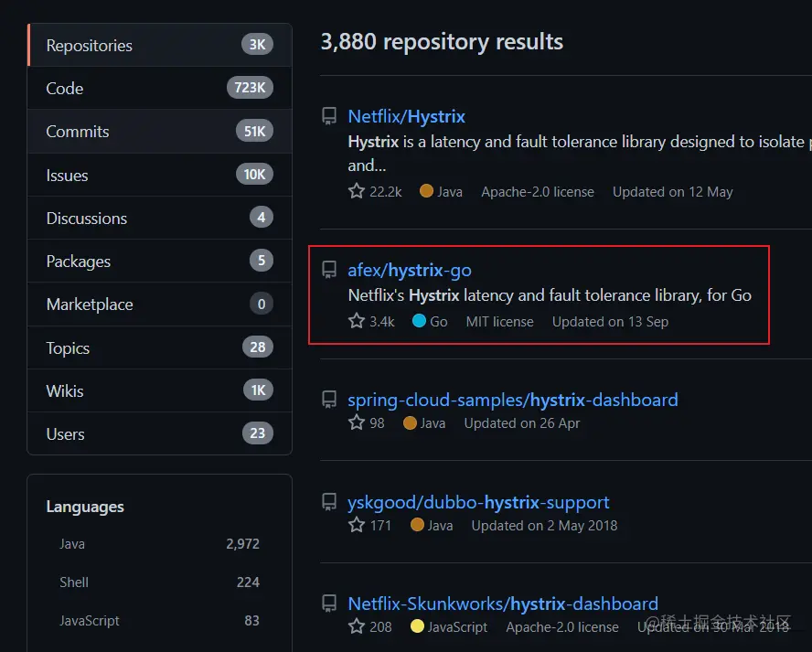Open Wikis search results
The image size is (812, 652).
159,390
